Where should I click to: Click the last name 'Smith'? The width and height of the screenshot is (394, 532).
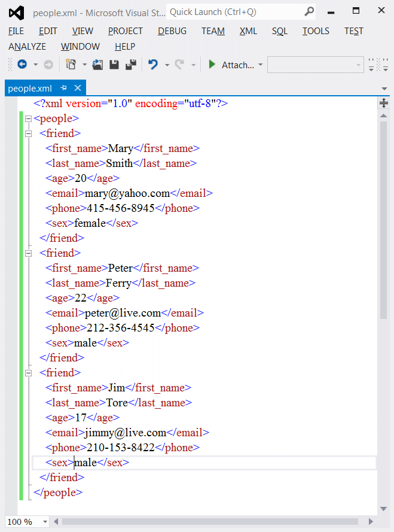[x=120, y=163]
